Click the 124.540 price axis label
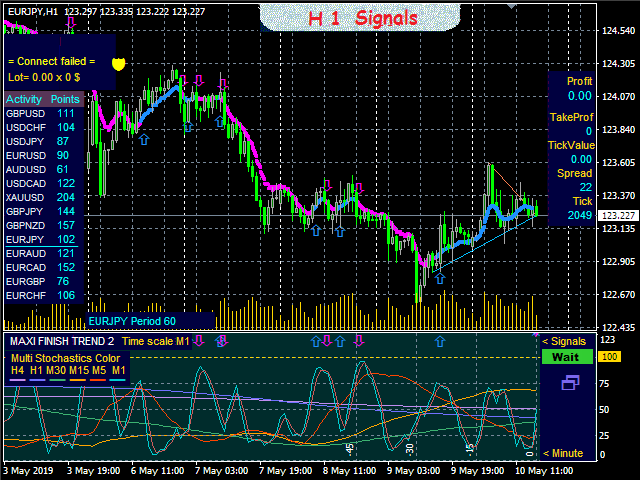 tap(618, 31)
